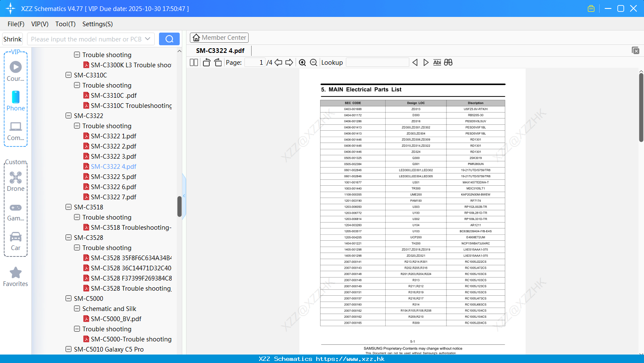Viewport: 644px width, 363px height.
Task: Collapse the SM-C3310C node
Action: pyautogui.click(x=69, y=75)
